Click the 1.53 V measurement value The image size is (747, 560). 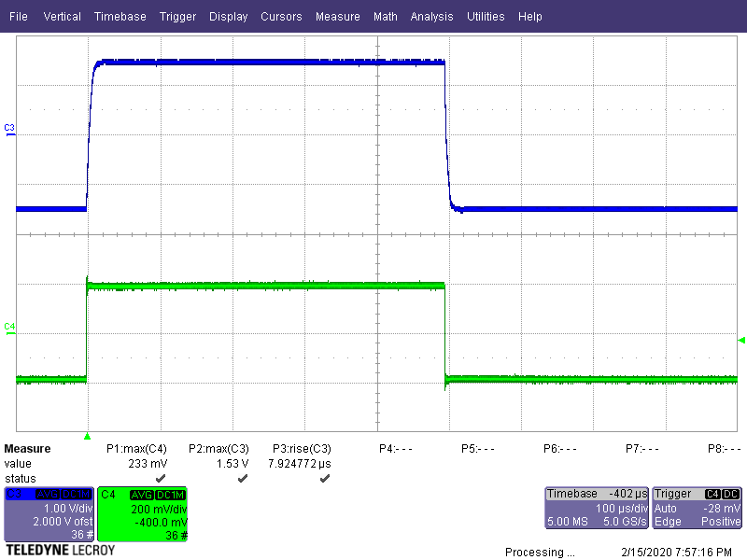point(233,463)
